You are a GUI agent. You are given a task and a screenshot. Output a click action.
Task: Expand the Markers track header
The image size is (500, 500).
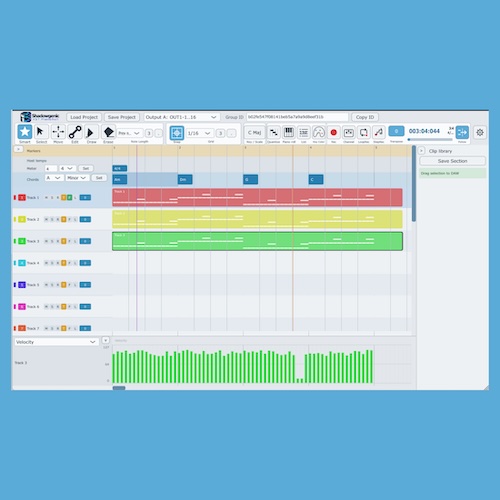(x=18, y=149)
